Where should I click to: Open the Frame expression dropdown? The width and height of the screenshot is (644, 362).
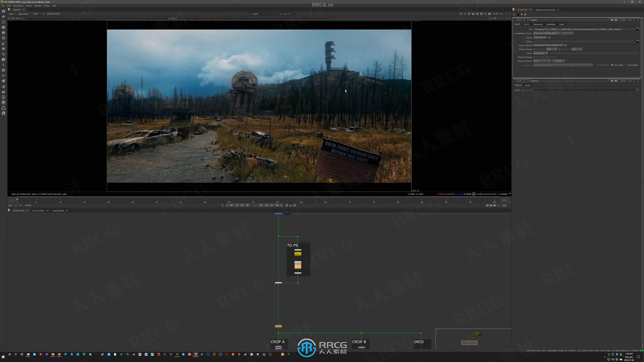point(540,53)
